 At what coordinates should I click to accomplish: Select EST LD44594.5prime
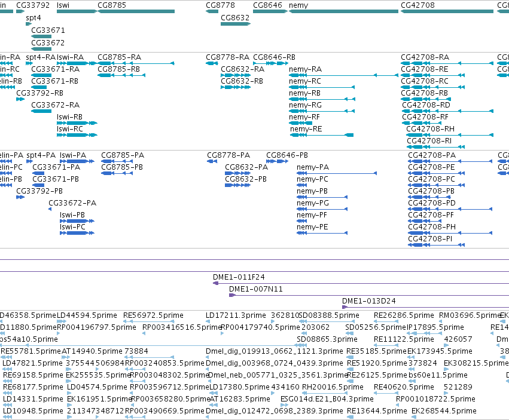[87, 315]
